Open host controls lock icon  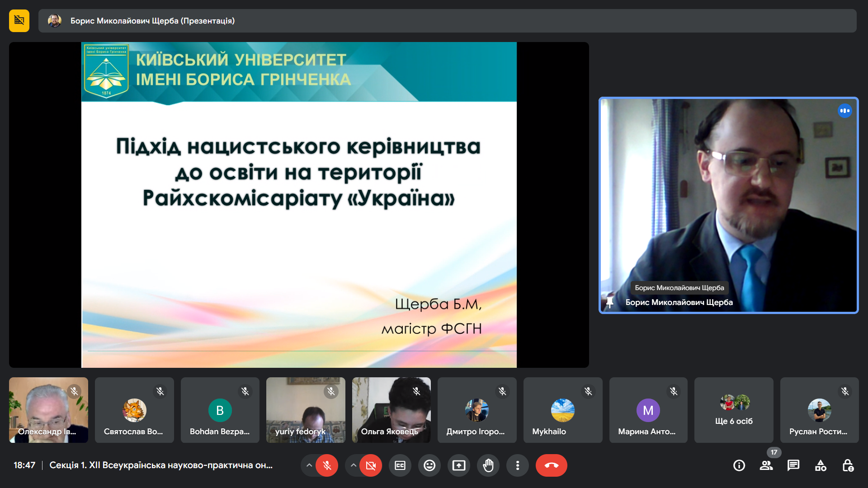[x=848, y=465]
